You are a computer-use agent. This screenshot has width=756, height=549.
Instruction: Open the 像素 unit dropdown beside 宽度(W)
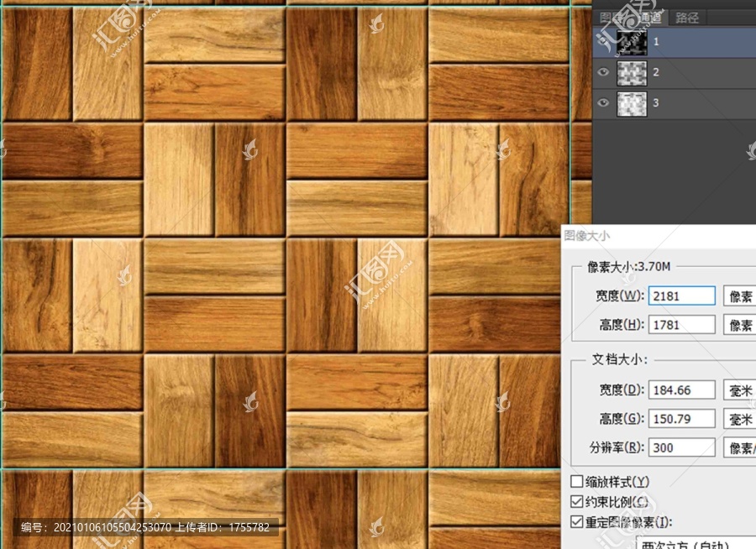739,296
